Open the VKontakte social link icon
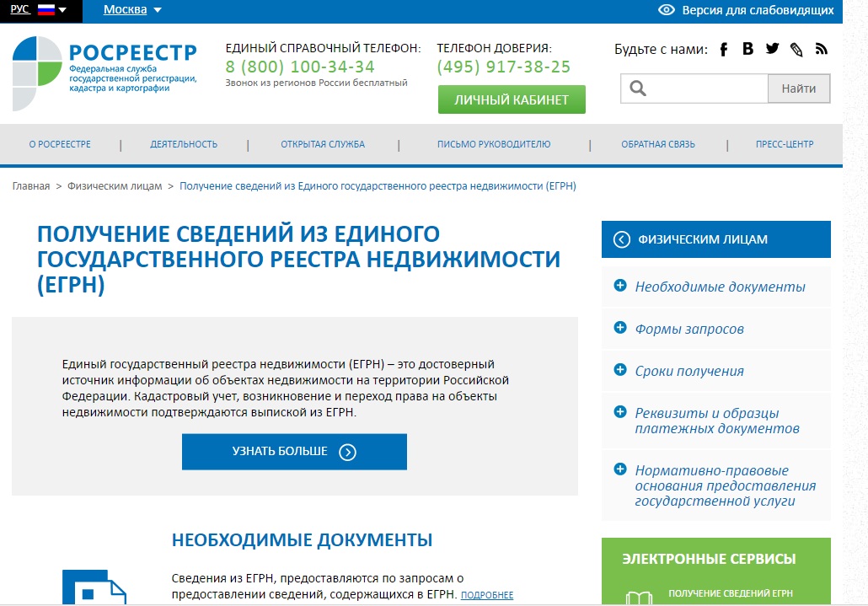 pos(747,49)
